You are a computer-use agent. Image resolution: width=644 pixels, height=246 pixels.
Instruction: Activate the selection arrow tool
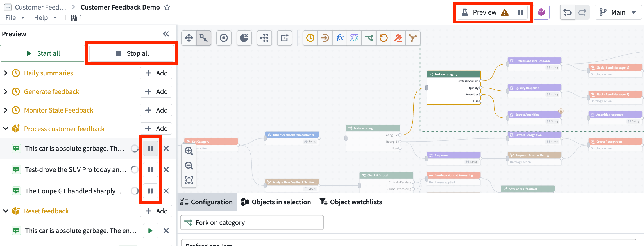[x=203, y=38]
